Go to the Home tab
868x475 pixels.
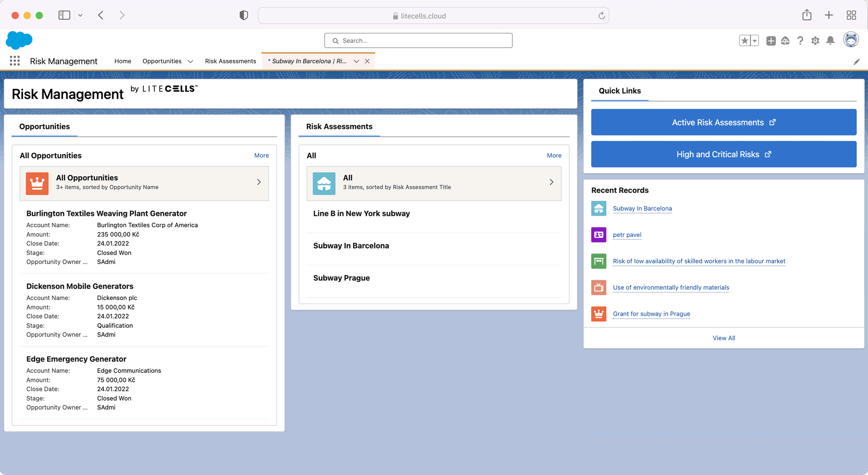pos(123,61)
